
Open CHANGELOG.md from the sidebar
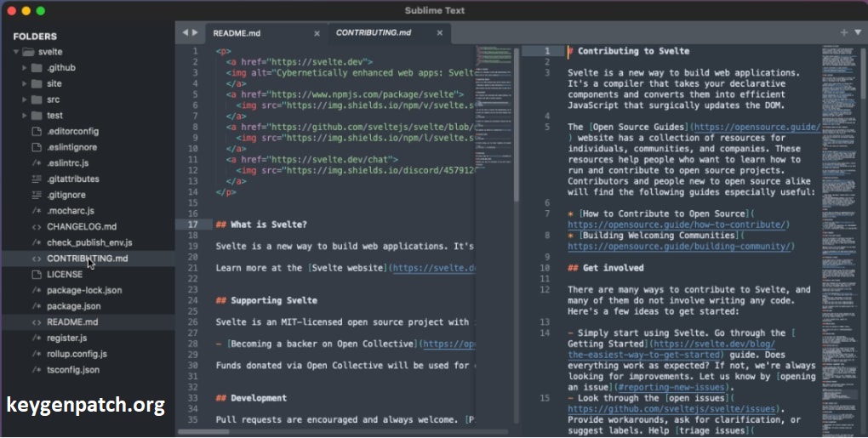(x=82, y=227)
